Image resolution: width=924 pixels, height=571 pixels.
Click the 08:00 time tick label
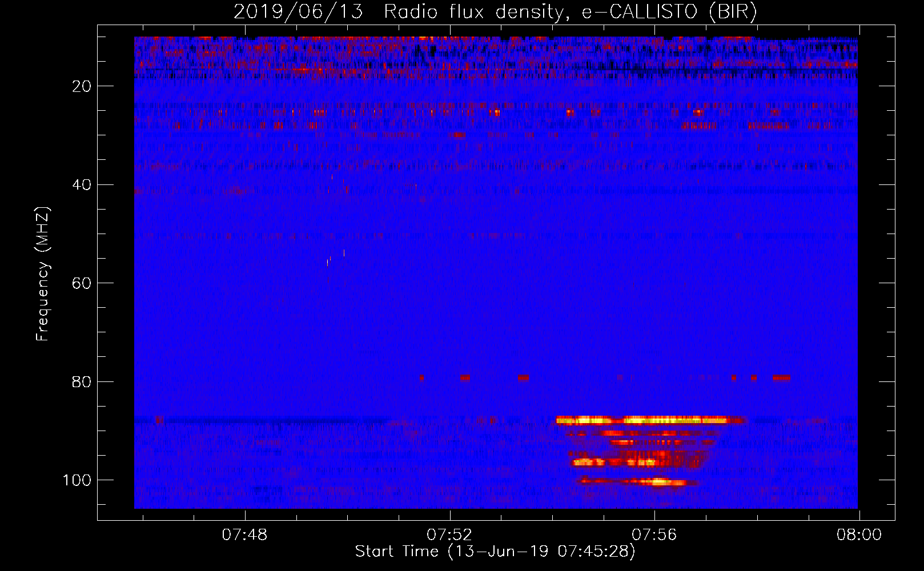859,535
